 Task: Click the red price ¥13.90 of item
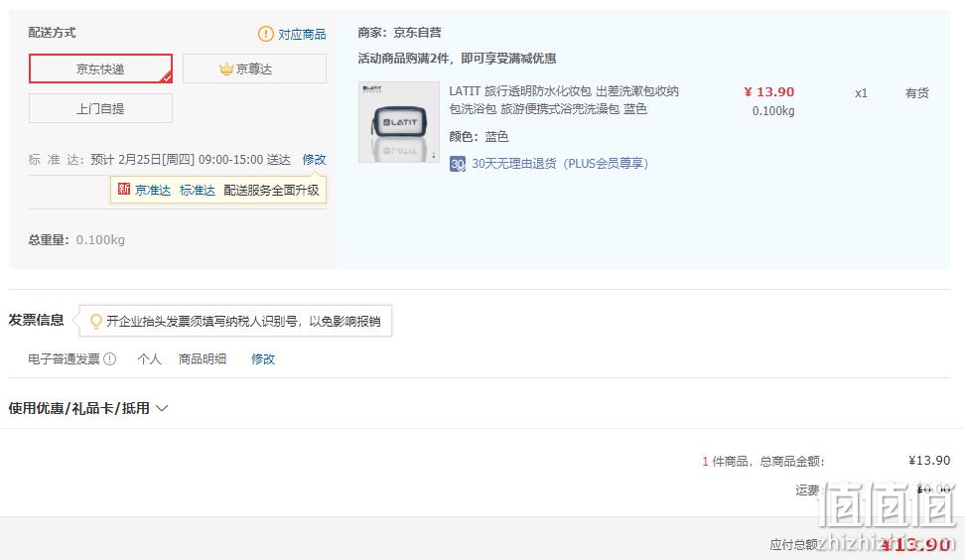pos(768,91)
